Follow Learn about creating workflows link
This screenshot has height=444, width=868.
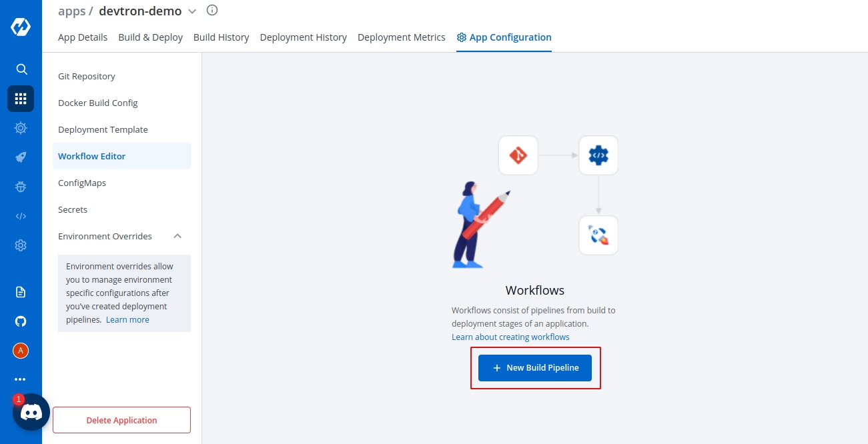(x=510, y=337)
